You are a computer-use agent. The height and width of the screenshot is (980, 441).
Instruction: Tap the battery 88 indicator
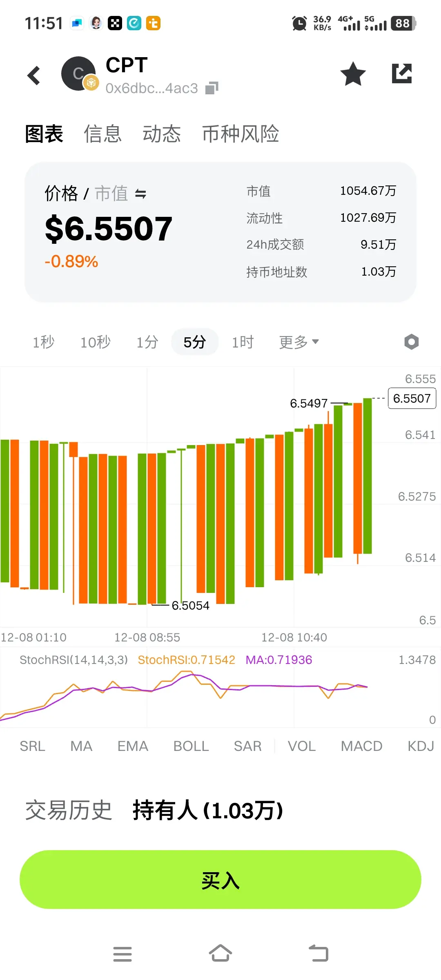403,23
